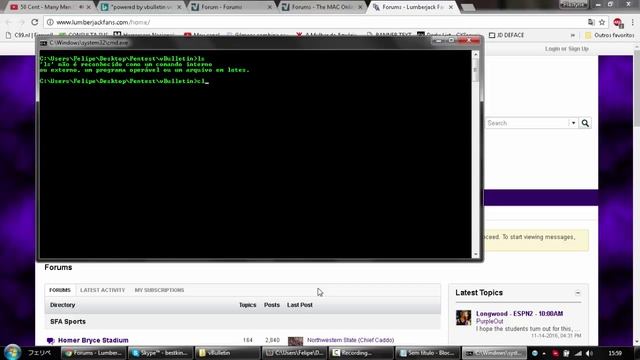Open Northwestern State (Chief Caddo) last post

pyautogui.click(x=350, y=340)
